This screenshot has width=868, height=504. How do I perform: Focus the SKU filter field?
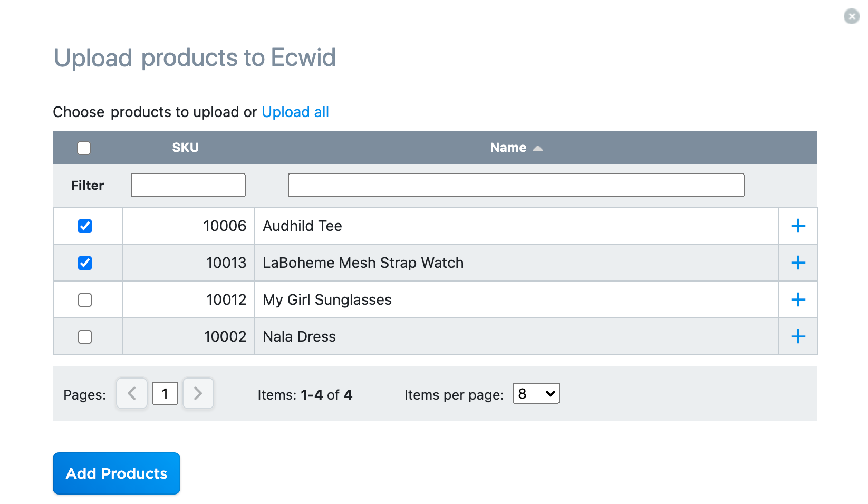(188, 185)
